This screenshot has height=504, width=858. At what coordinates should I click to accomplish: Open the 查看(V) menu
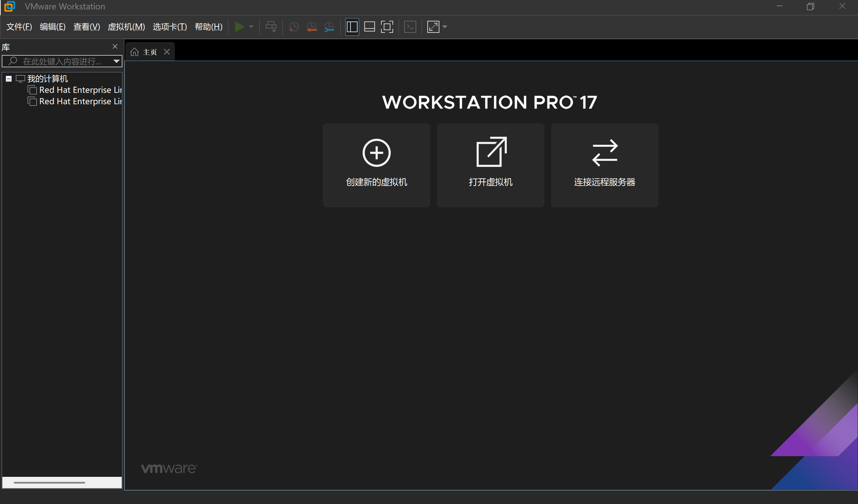[x=87, y=26]
